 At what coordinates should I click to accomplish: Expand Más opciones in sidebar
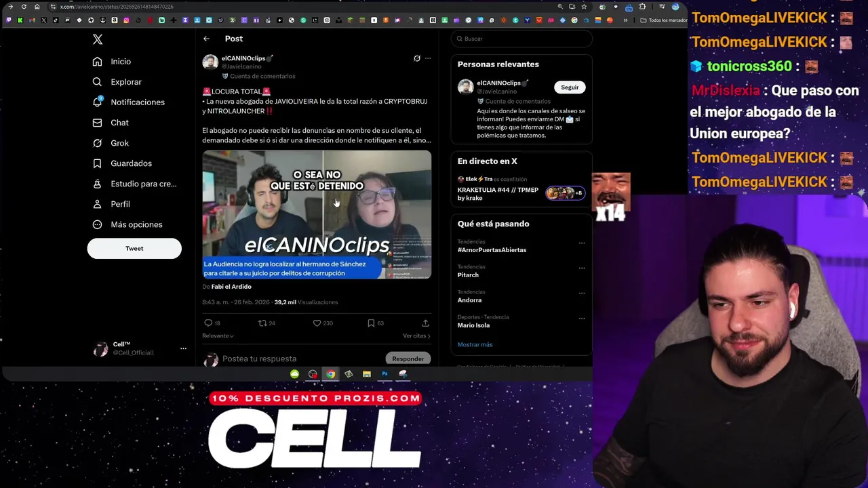click(x=127, y=224)
